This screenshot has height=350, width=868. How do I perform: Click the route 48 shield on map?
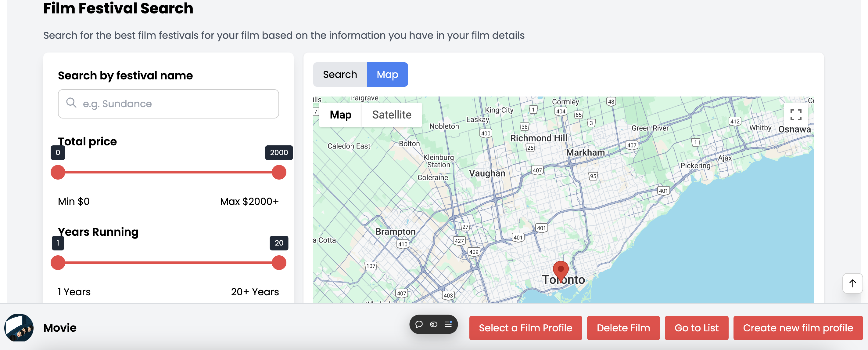tap(611, 102)
